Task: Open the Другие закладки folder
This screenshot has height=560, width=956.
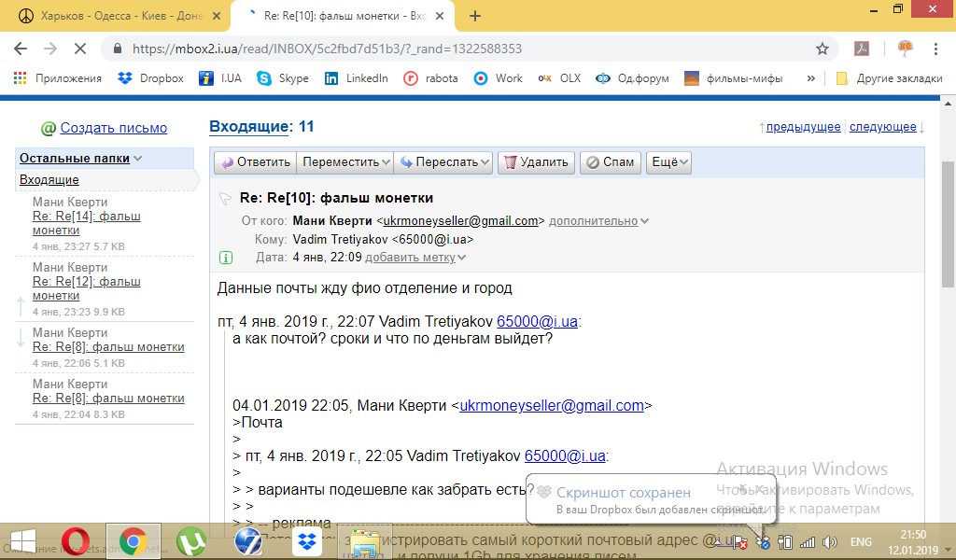Action: 889,78
